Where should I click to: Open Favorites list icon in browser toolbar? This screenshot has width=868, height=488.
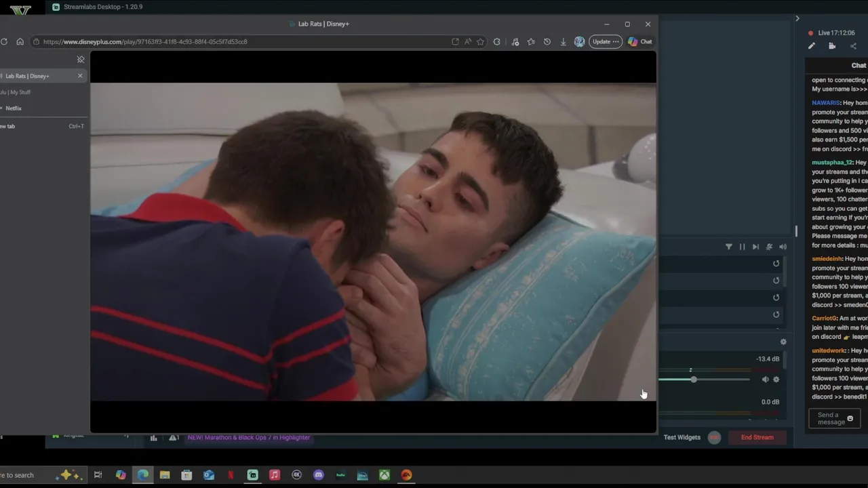tap(531, 41)
